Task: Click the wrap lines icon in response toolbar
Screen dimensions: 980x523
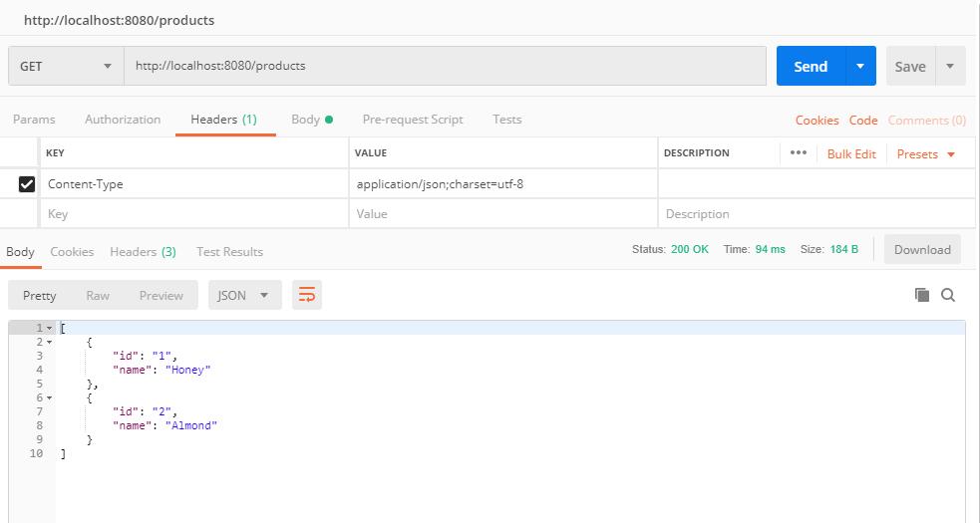Action: point(307,295)
